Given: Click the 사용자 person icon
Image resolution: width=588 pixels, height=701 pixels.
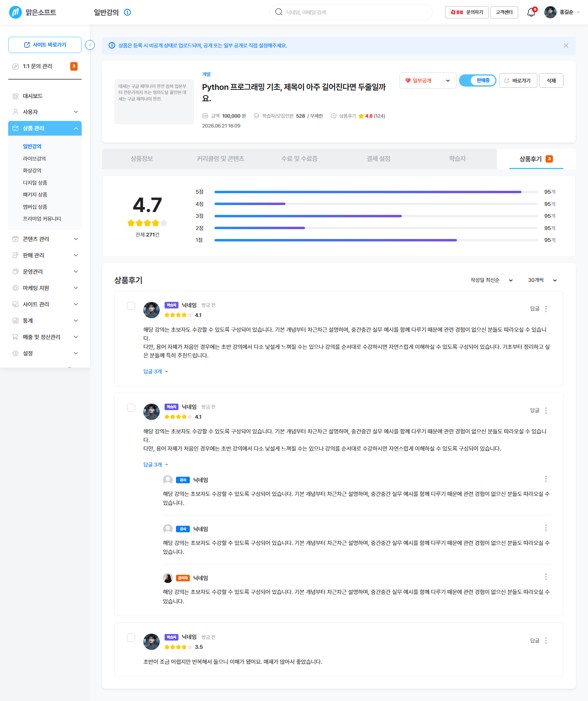Looking at the screenshot, I should [16, 112].
